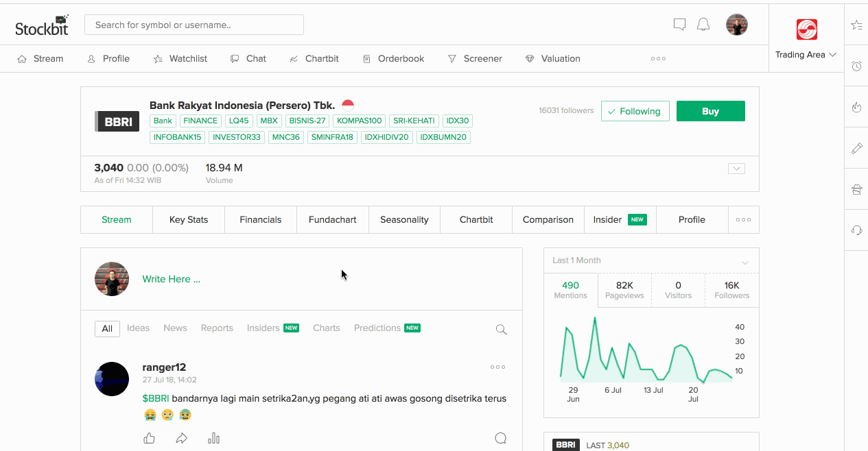Click the KOMPAS100 tag

click(x=360, y=121)
